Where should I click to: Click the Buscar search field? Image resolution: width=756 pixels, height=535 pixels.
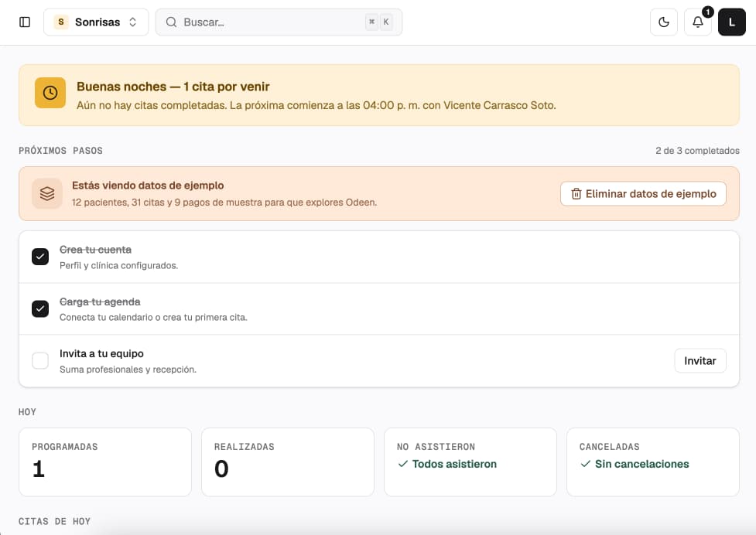click(x=279, y=22)
